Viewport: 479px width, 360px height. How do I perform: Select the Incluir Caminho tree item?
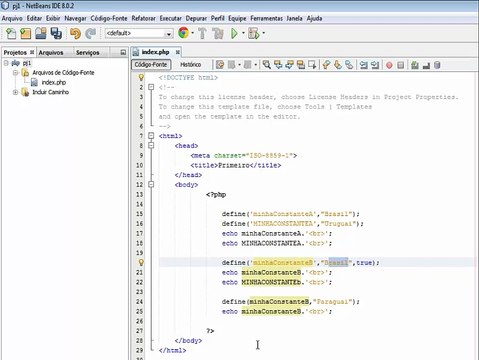click(51, 92)
